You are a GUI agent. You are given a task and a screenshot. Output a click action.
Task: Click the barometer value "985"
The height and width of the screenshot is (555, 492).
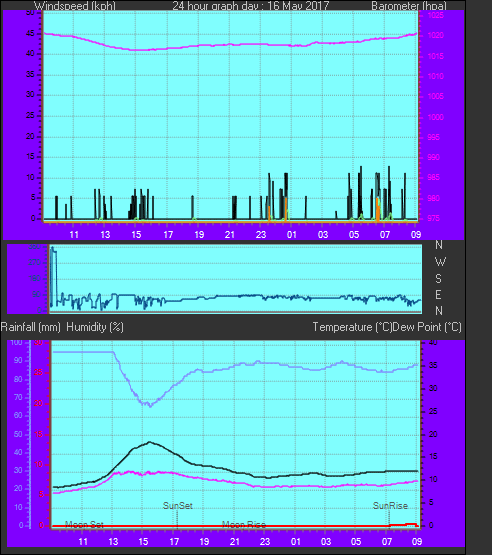[434, 178]
